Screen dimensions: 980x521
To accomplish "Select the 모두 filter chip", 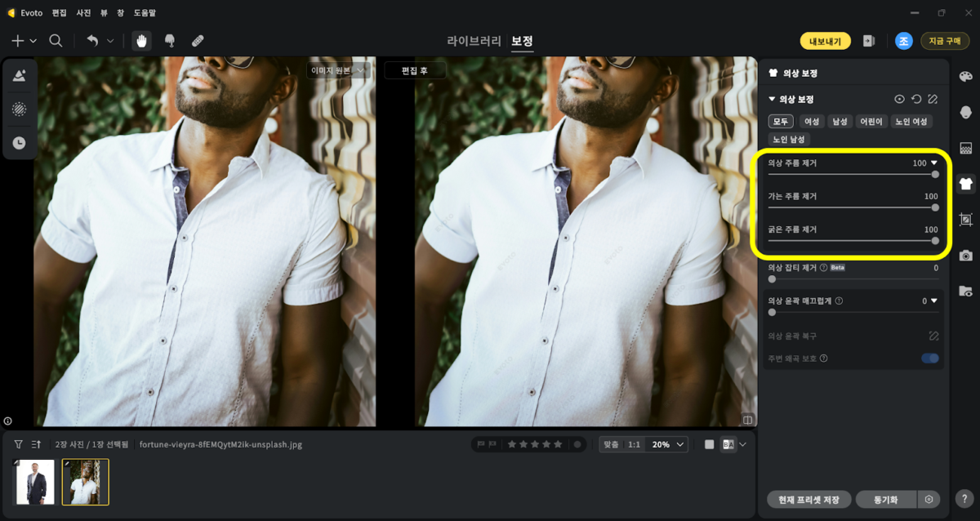I will click(781, 121).
